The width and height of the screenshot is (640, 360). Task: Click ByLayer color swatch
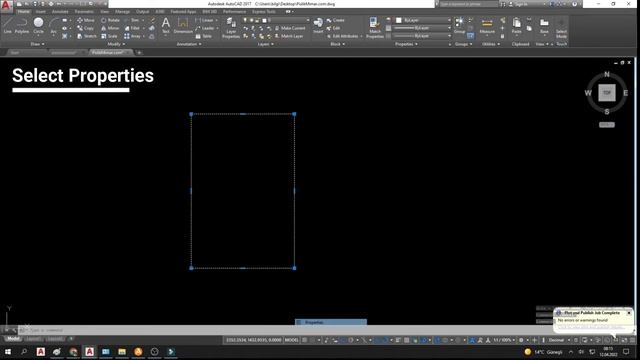[x=399, y=20]
